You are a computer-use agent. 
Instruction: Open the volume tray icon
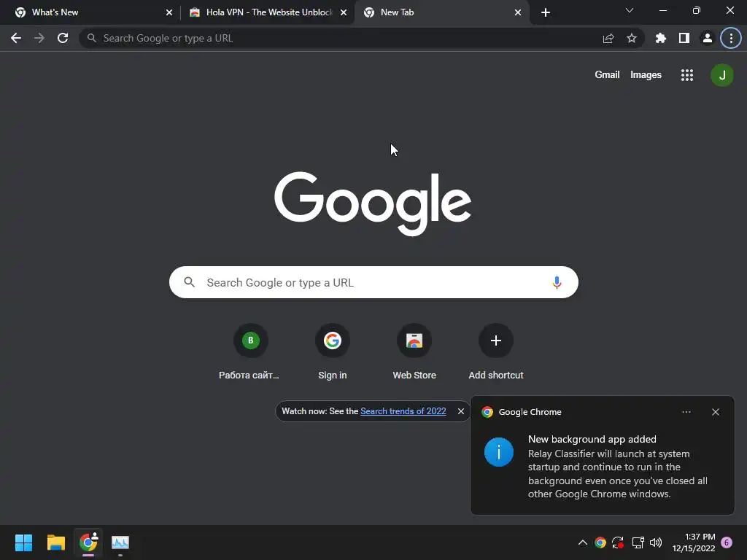pos(656,542)
